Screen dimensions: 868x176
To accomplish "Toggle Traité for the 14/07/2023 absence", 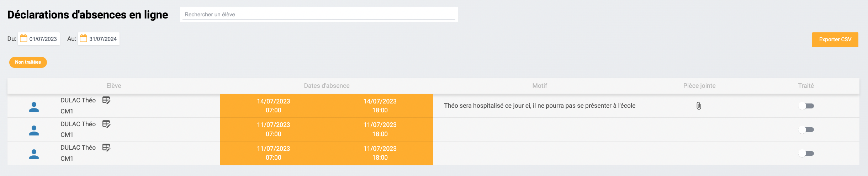I will point(806,106).
